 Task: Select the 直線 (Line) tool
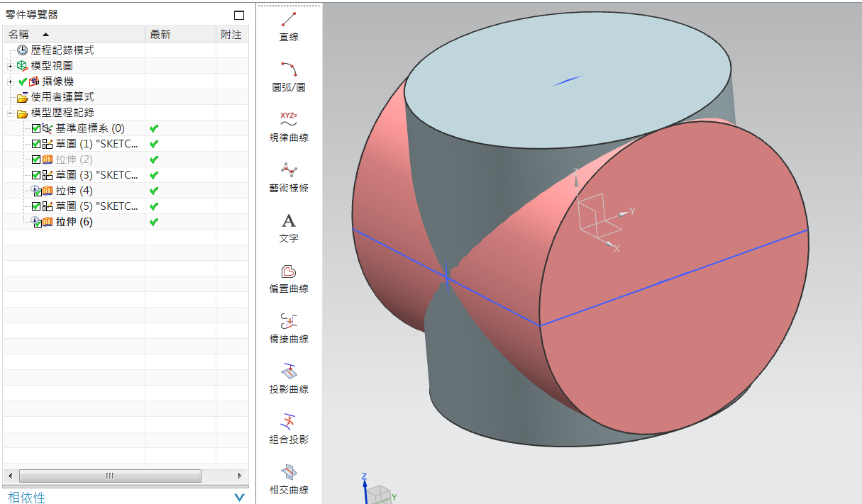click(x=289, y=27)
